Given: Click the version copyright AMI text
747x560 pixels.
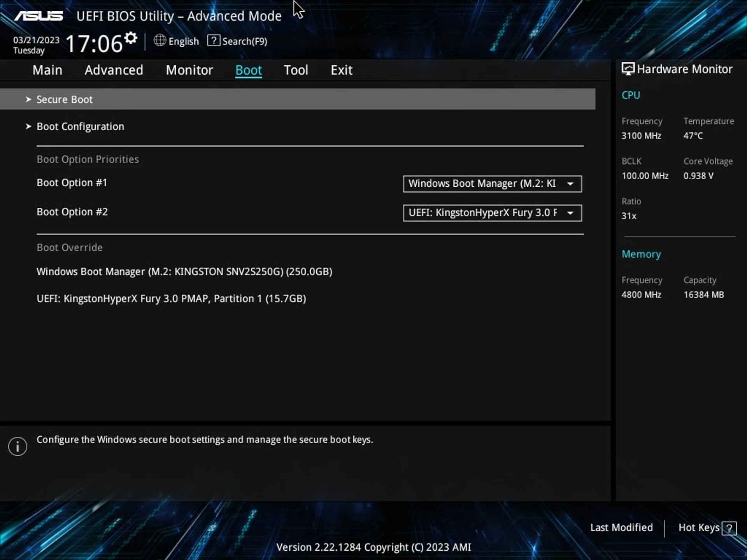Looking at the screenshot, I should pos(373,547).
